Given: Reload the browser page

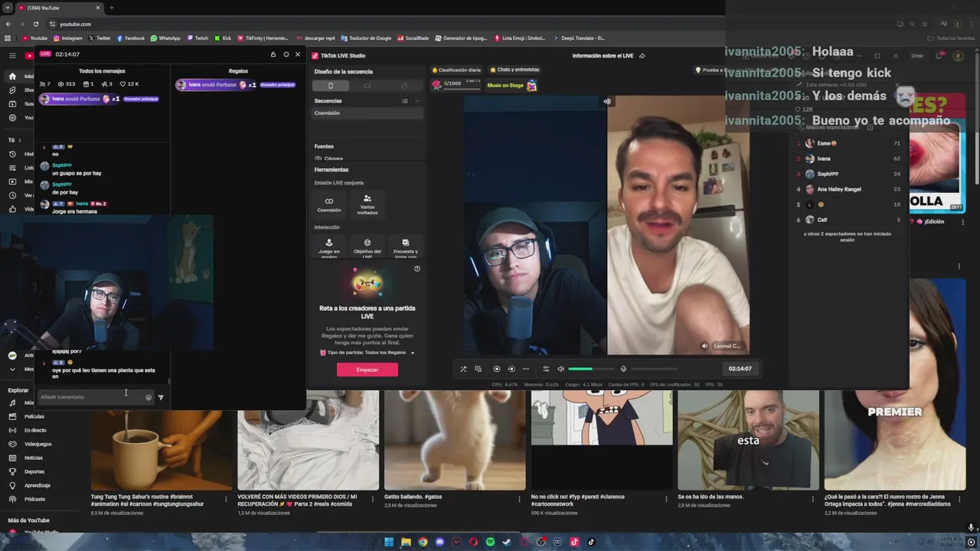Looking at the screenshot, I should click(x=35, y=24).
